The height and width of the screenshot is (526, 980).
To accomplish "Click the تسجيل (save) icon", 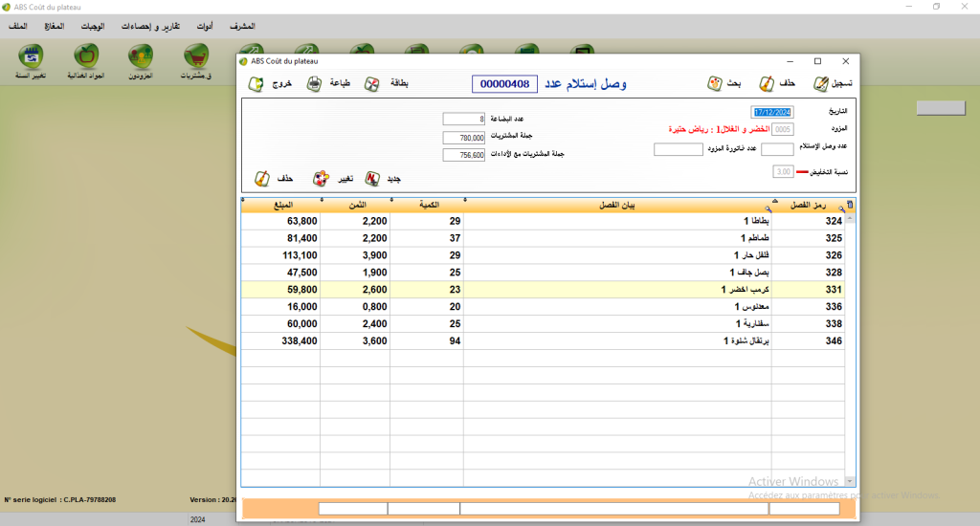I will click(821, 84).
